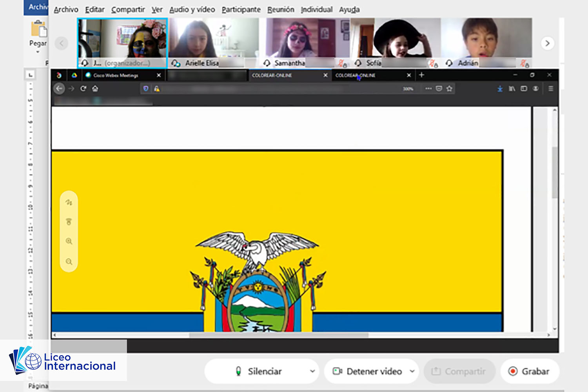Go to previous participant thumbnails arrow
588x392 pixels.
coord(62,43)
